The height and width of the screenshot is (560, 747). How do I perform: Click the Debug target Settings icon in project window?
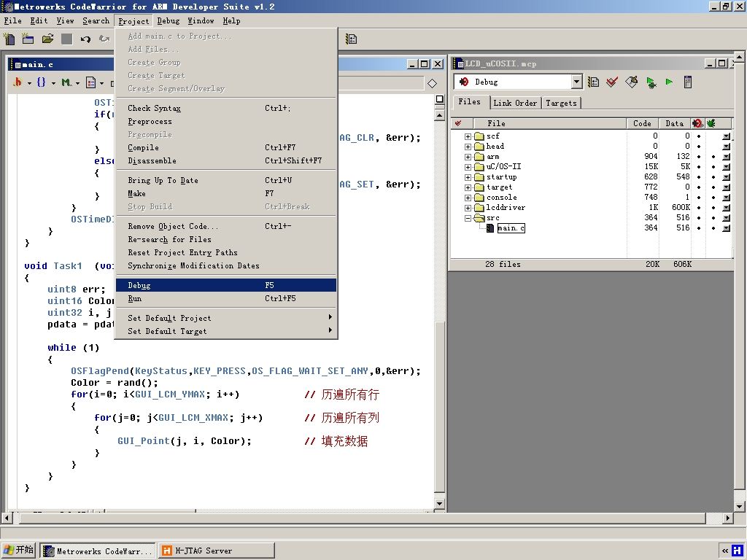tap(593, 82)
